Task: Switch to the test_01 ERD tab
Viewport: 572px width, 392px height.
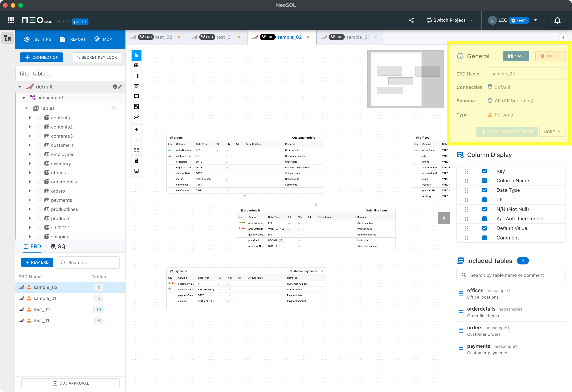Action: [x=217, y=37]
